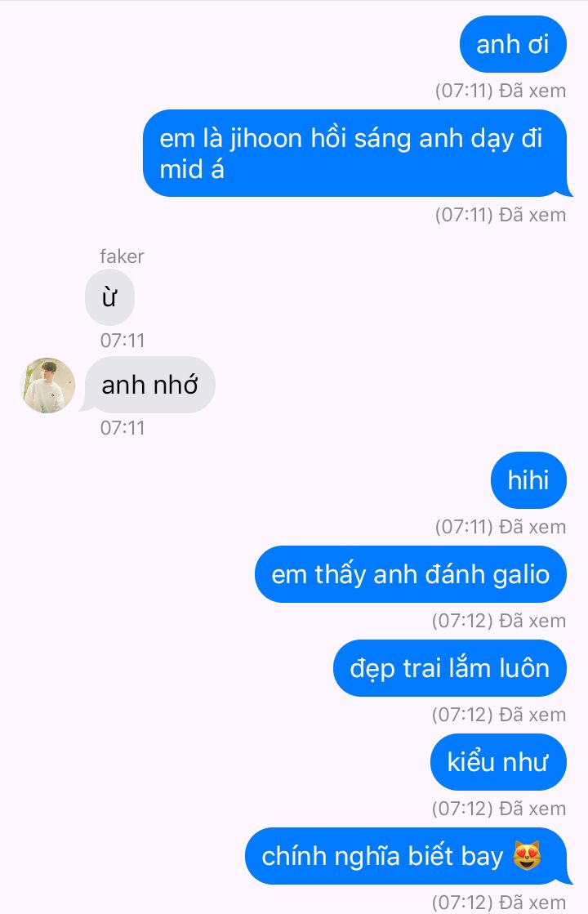588x914 pixels.
Task: Select the "hihi" message bubble
Action: point(528,480)
